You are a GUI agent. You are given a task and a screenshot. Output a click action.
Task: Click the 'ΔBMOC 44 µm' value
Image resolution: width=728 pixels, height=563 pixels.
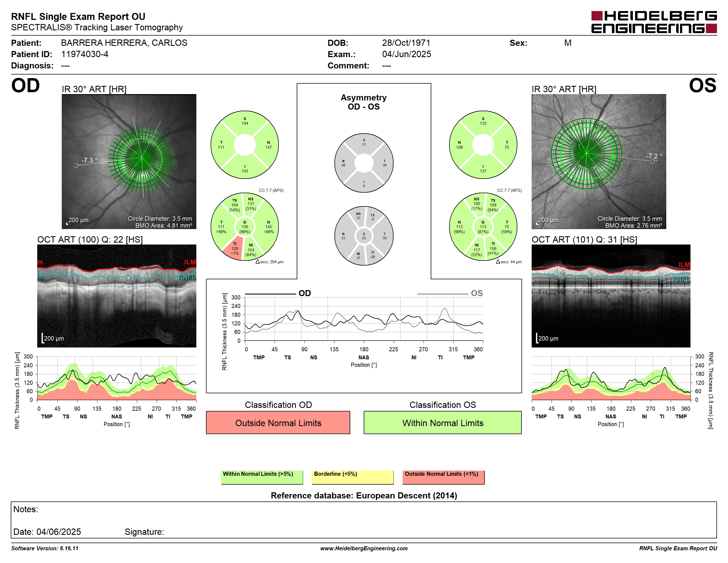click(x=509, y=262)
